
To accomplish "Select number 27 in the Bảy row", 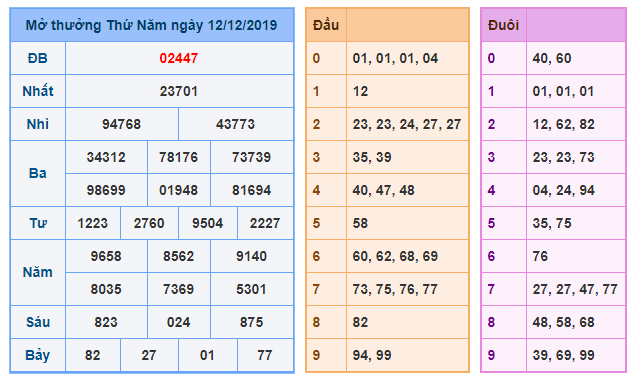I will 149,355.
